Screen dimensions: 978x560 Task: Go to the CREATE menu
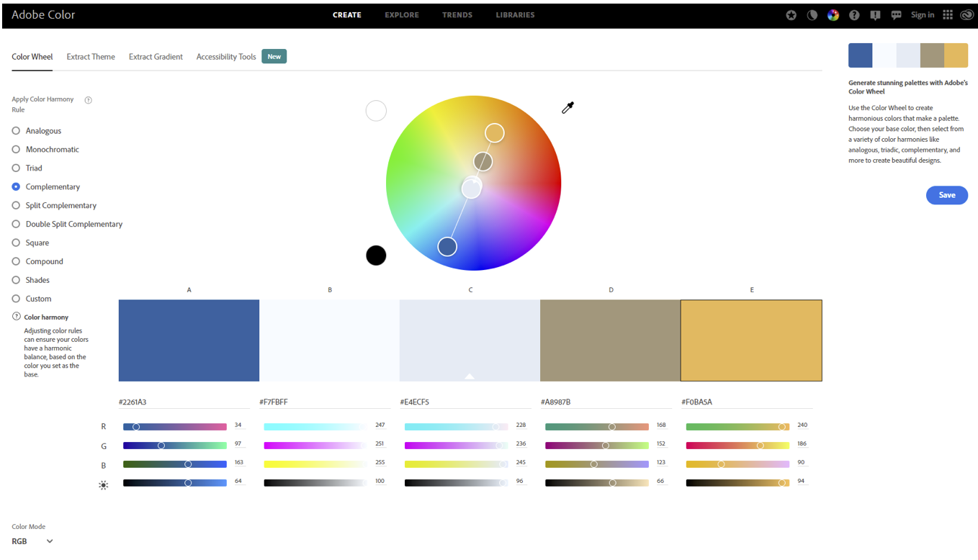pos(347,15)
